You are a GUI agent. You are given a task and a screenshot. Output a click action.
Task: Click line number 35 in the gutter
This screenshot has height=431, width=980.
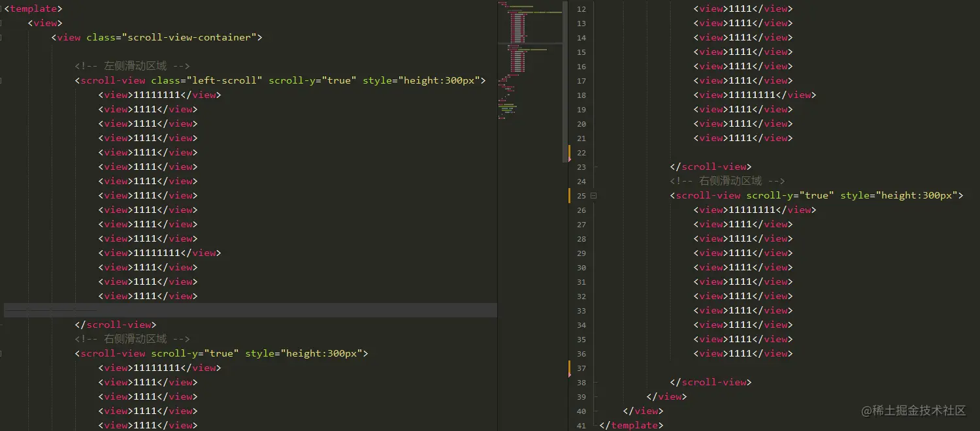tap(581, 340)
